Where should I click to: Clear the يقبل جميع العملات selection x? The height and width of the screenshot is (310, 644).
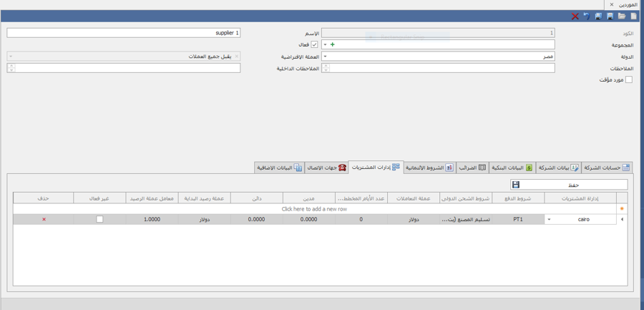(x=237, y=56)
